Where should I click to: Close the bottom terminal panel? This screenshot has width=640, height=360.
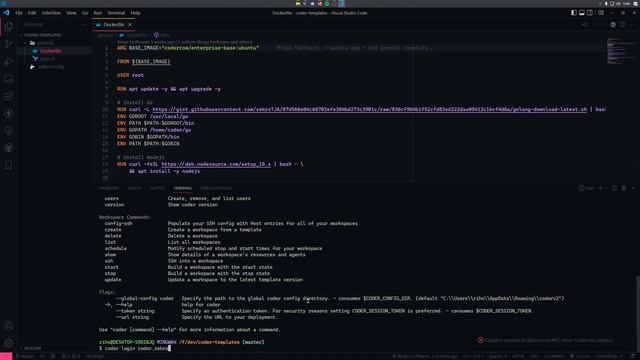(x=633, y=188)
